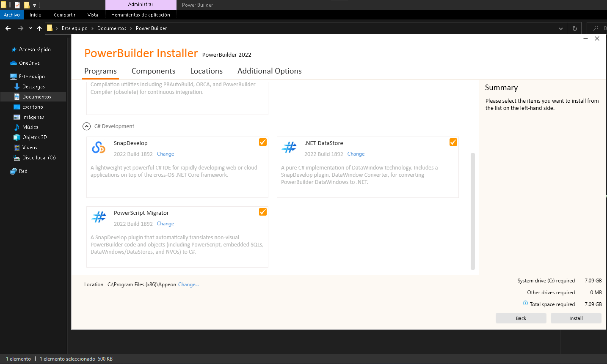Click Change... link next to install location

pos(188,285)
